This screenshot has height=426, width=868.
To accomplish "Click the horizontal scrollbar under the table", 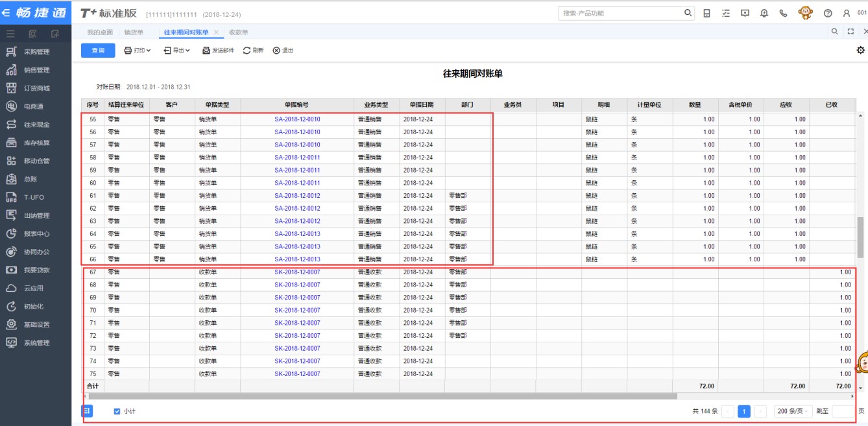I will click(383, 396).
